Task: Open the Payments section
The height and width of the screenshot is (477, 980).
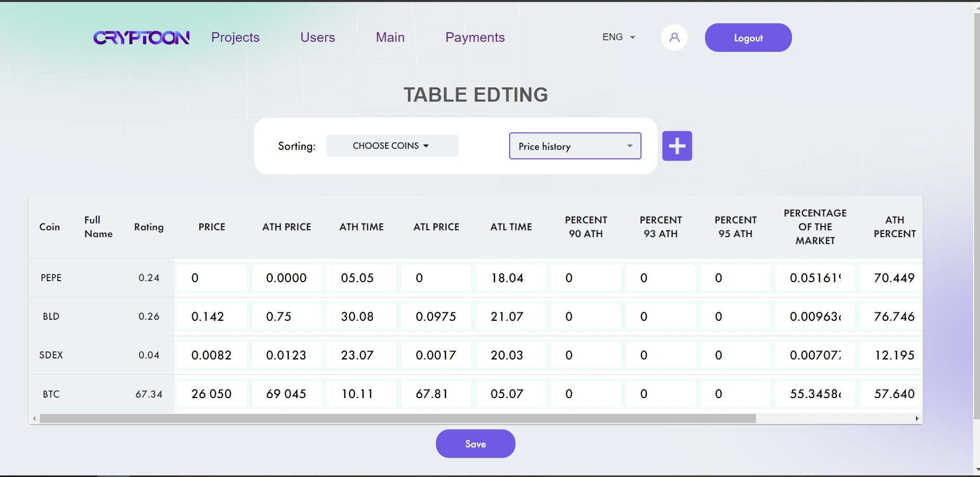Action: (475, 38)
